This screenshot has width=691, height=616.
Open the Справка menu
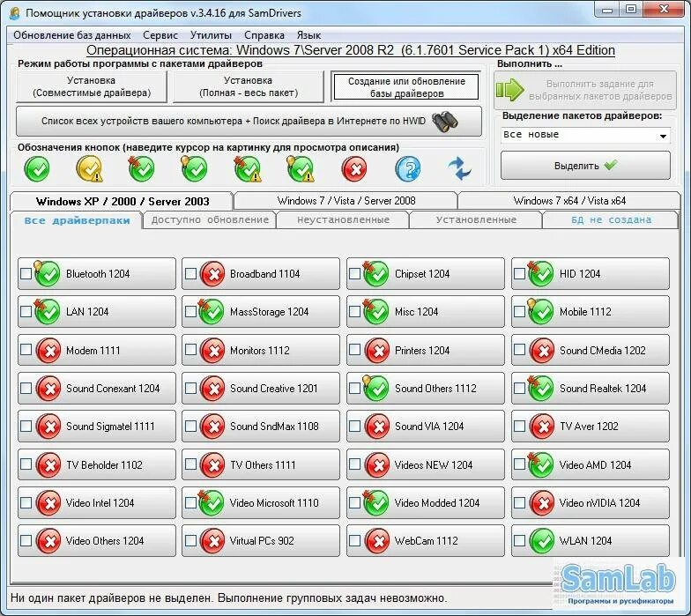[x=264, y=35]
